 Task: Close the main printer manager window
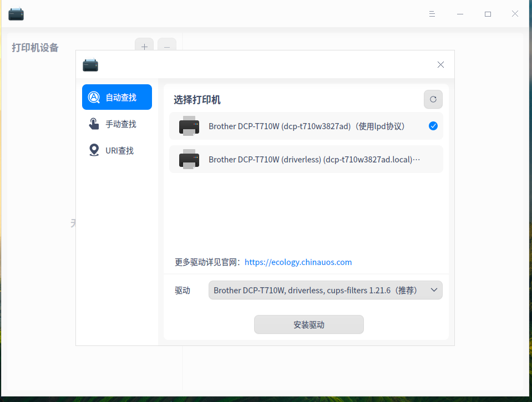(515, 14)
